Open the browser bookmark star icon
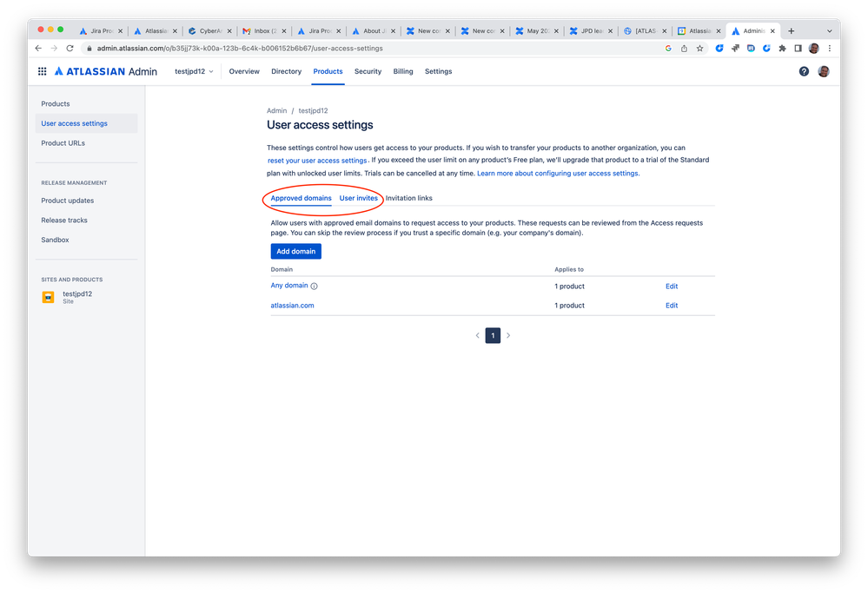This screenshot has width=868, height=593. click(700, 49)
